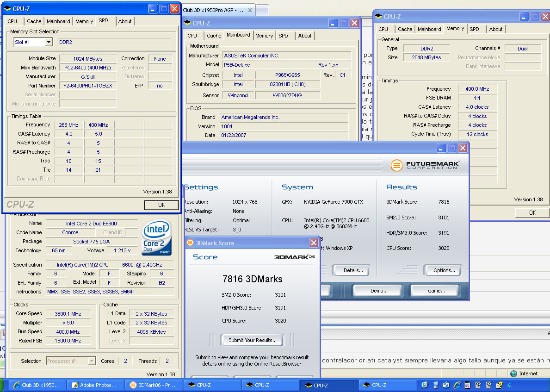Open the Cache tab in Memory window
This screenshot has width=550, height=392.
click(405, 29)
